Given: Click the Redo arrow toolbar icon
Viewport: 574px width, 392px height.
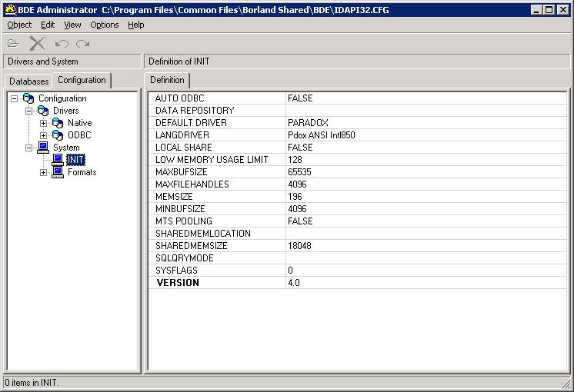Looking at the screenshot, I should coord(82,43).
